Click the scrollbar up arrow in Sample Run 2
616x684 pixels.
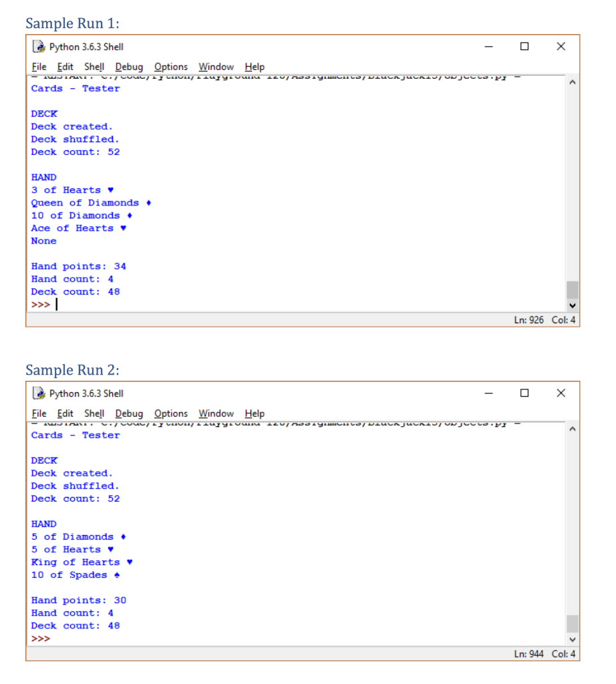572,428
